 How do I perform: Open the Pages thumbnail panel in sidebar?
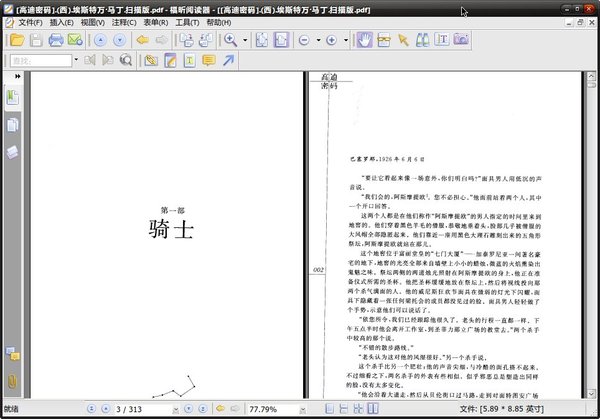tap(13, 125)
